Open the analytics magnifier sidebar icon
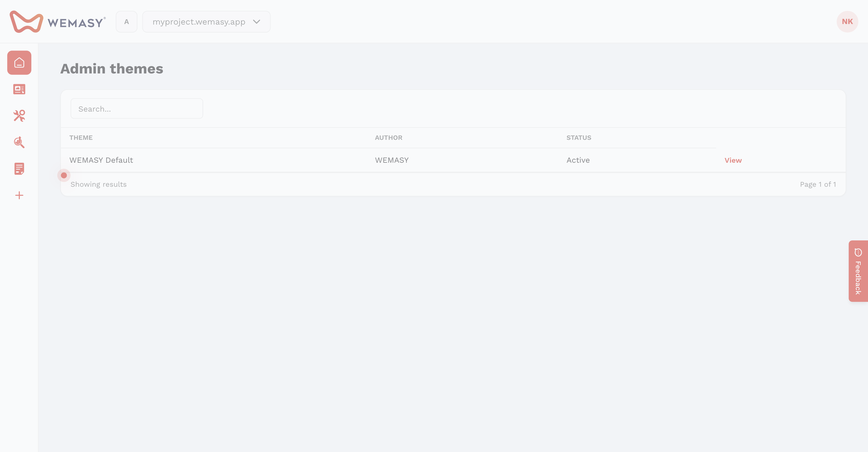This screenshot has width=868, height=452. (x=19, y=142)
